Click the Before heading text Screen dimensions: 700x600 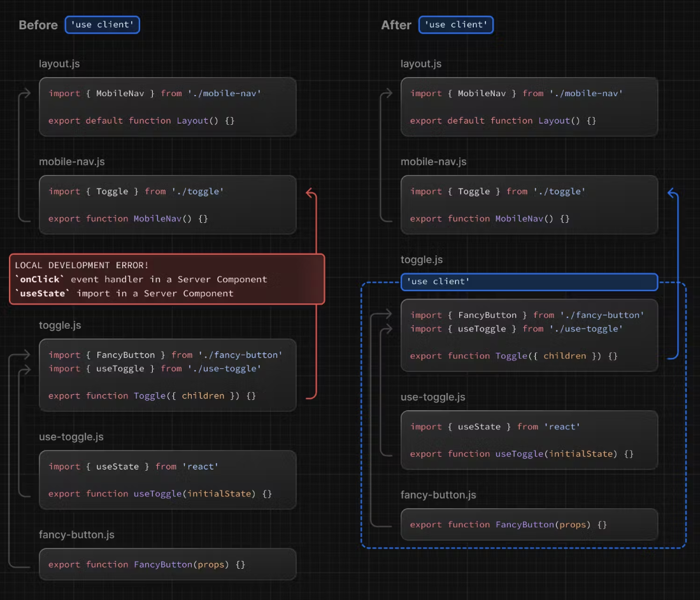(38, 25)
